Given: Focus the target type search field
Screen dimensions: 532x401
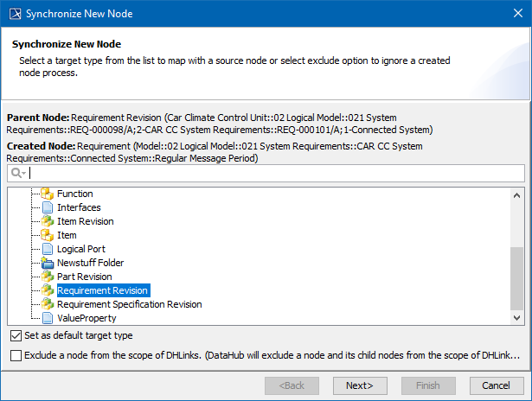Looking at the screenshot, I should 275,173.
